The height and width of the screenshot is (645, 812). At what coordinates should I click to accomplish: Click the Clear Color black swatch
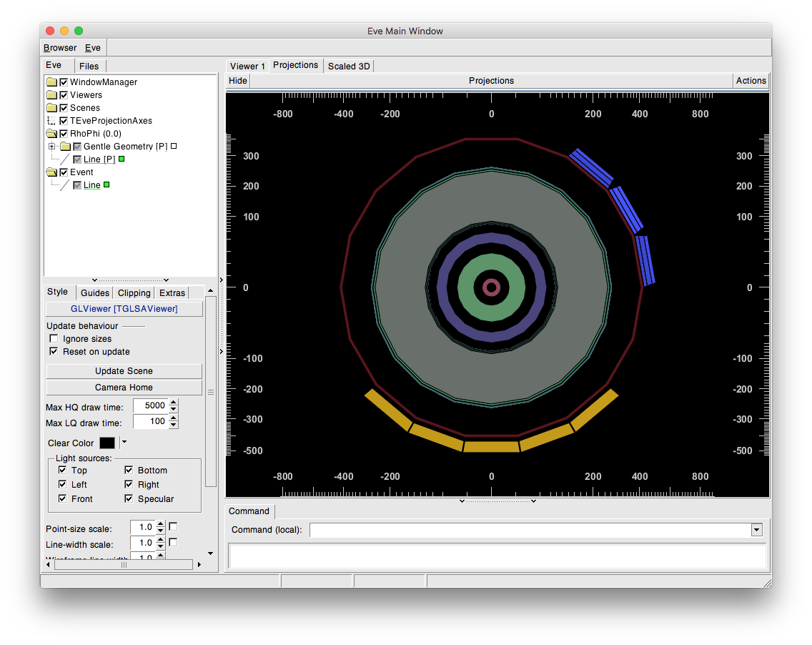[107, 443]
